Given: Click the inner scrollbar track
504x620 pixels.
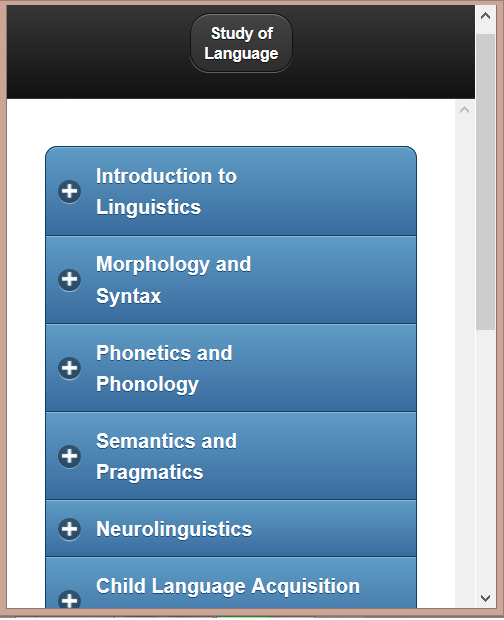Looking at the screenshot, I should pyautogui.click(x=464, y=356).
